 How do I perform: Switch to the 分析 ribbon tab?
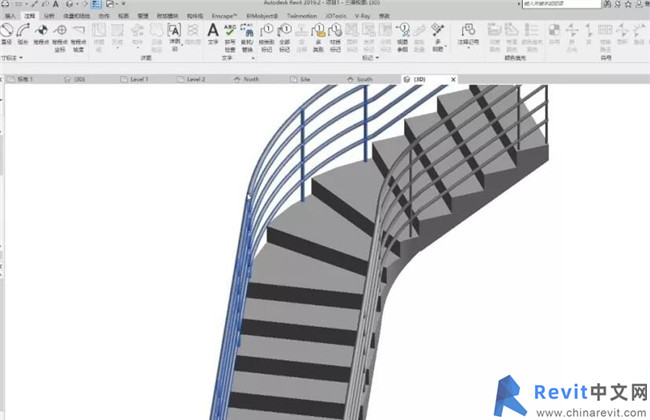[x=49, y=16]
